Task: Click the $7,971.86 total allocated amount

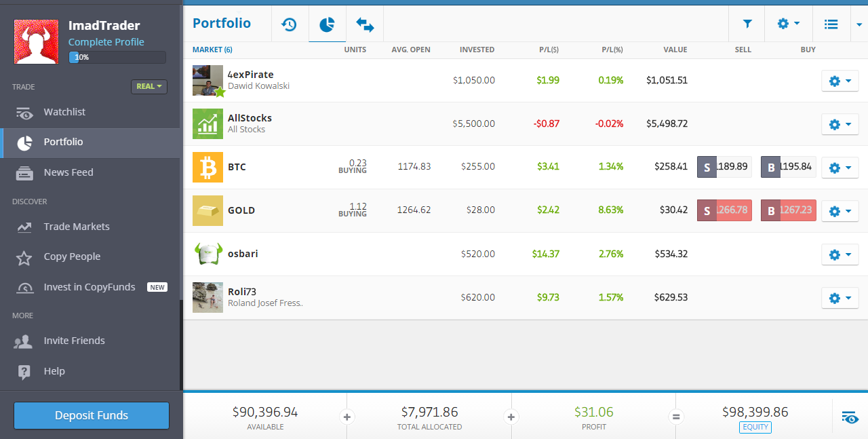Action: [x=429, y=412]
